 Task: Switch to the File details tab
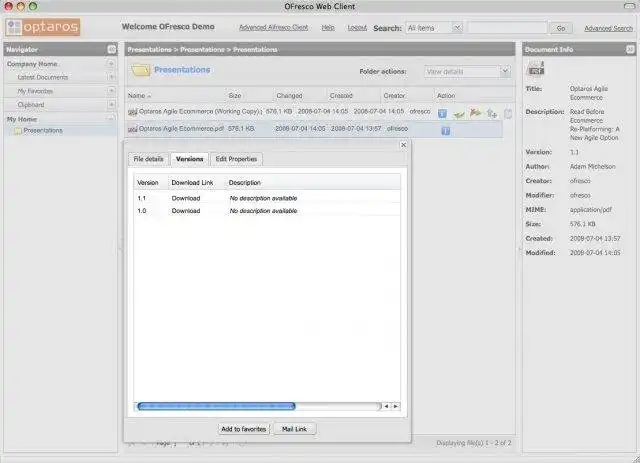(148, 159)
